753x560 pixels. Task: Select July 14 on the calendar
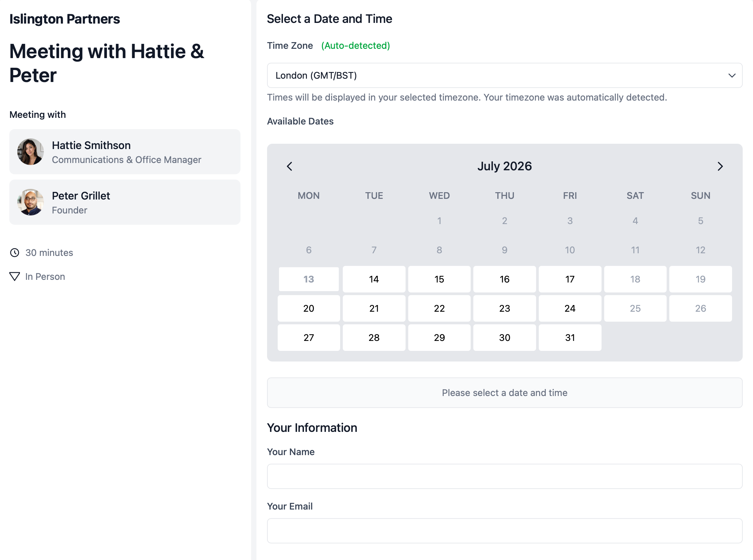click(374, 279)
